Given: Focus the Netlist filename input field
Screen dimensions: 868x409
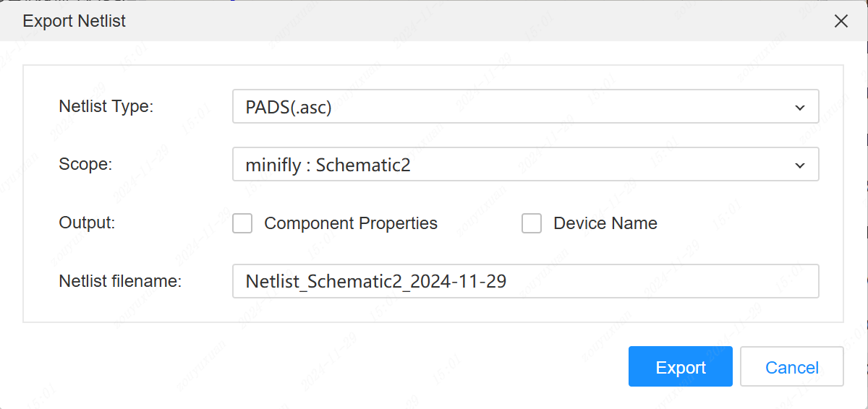Looking at the screenshot, I should coord(525,281).
